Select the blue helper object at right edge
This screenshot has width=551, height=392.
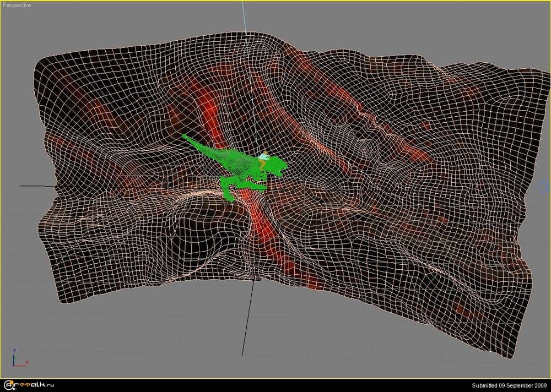544,187
